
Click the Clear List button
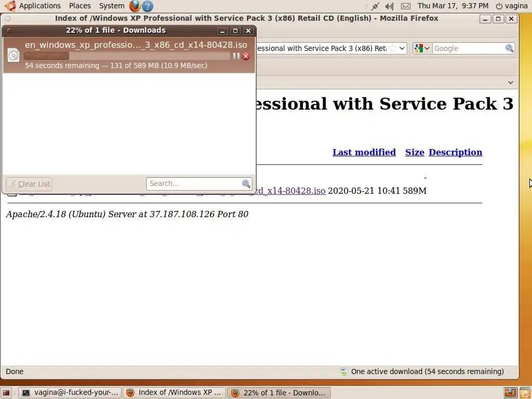coord(29,184)
